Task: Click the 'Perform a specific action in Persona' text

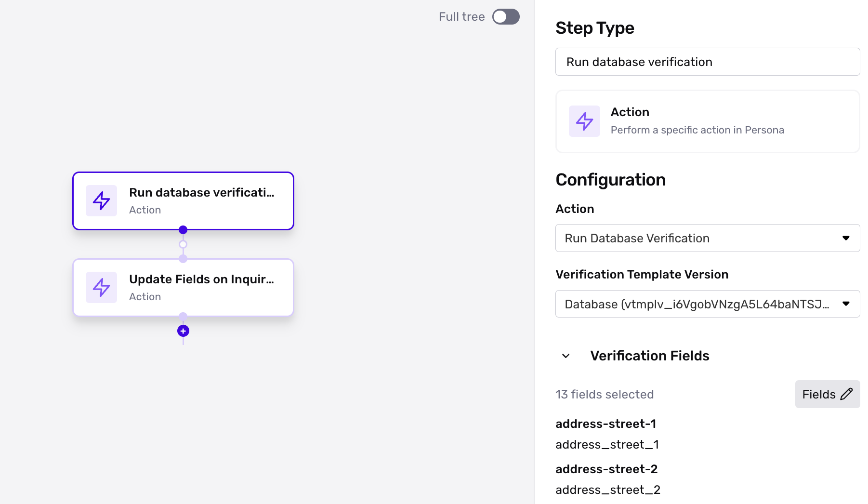Action: coord(697,130)
